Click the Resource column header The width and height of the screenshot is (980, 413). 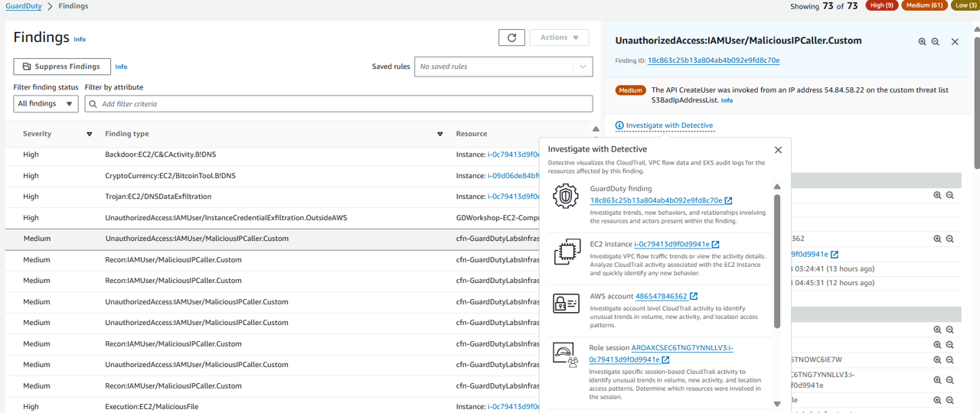[472, 134]
